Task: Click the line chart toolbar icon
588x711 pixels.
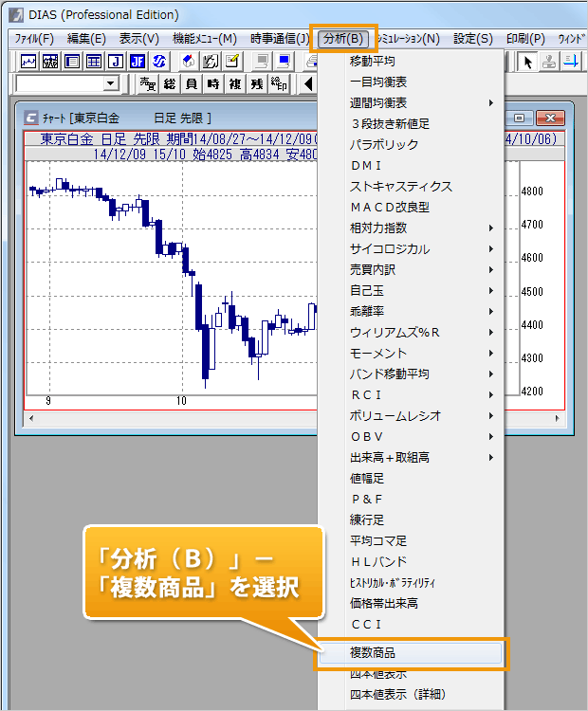Action: point(28,62)
